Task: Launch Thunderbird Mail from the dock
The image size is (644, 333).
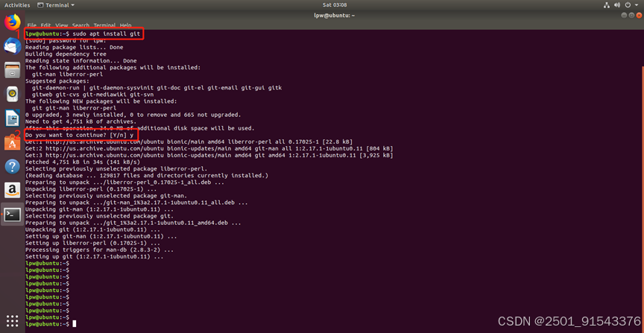Action: tap(13, 45)
